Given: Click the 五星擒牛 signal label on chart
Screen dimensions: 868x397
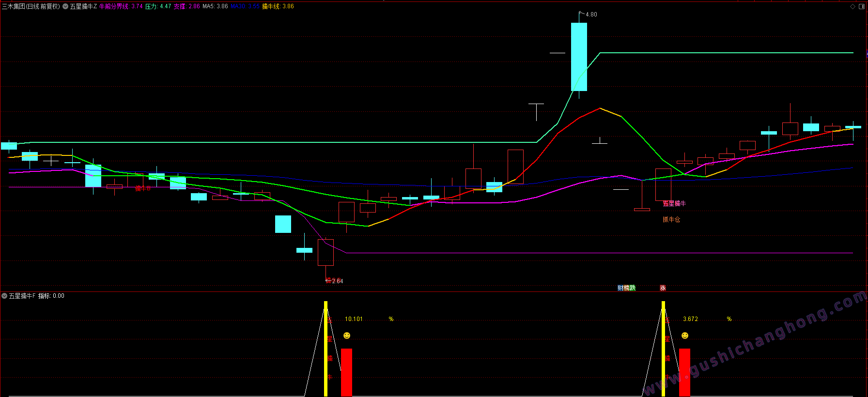Looking at the screenshot, I should tap(674, 204).
